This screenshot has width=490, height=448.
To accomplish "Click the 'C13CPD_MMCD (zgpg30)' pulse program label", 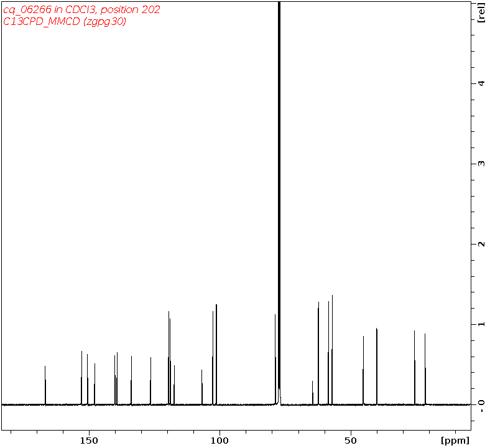I will pyautogui.click(x=65, y=21).
